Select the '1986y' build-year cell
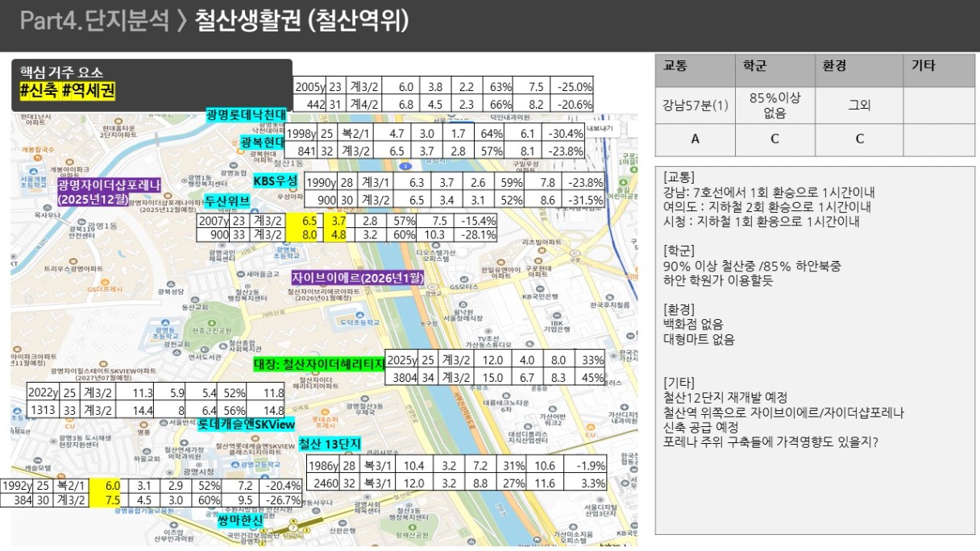Viewport: 980px width, 551px height. (324, 466)
